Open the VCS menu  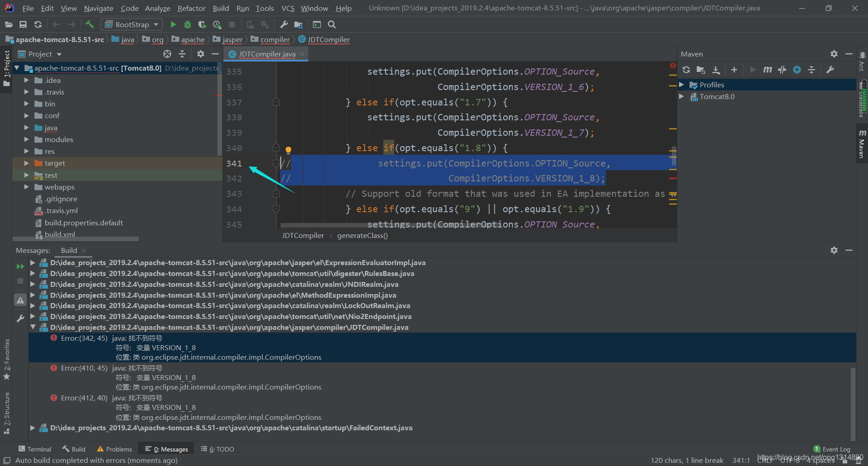click(x=288, y=8)
